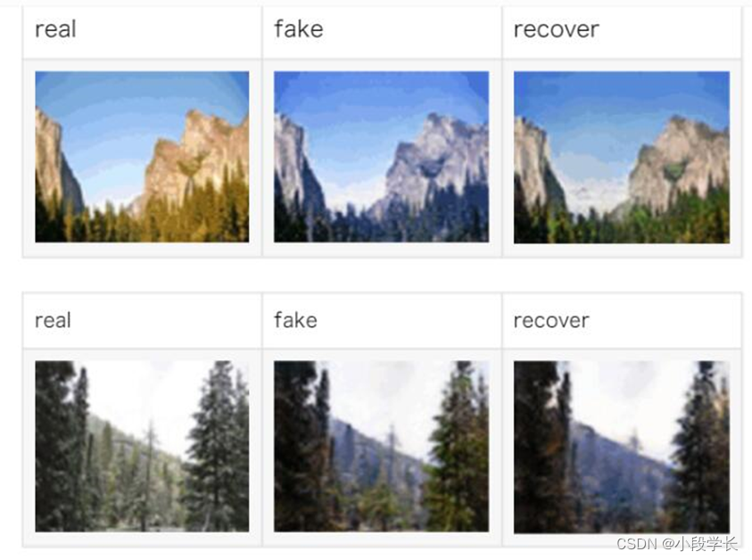Open the bottom-row fake forest image
Screen dimensions: 752x560
381,446
